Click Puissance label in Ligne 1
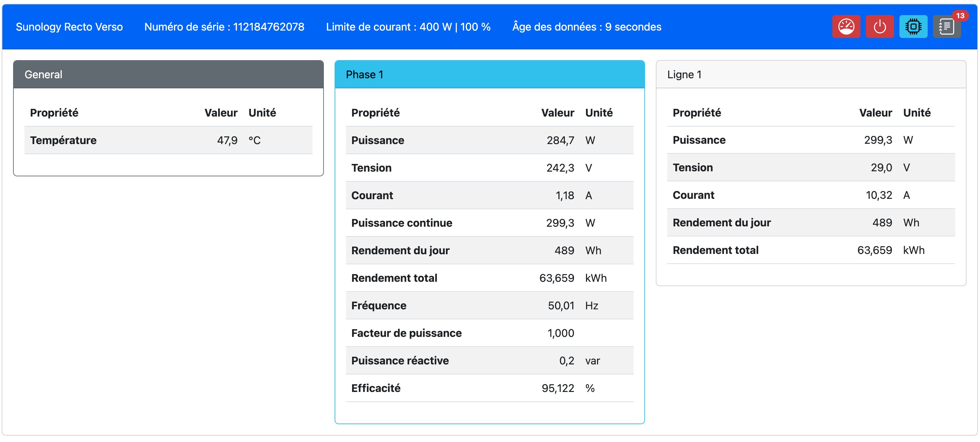 point(699,140)
